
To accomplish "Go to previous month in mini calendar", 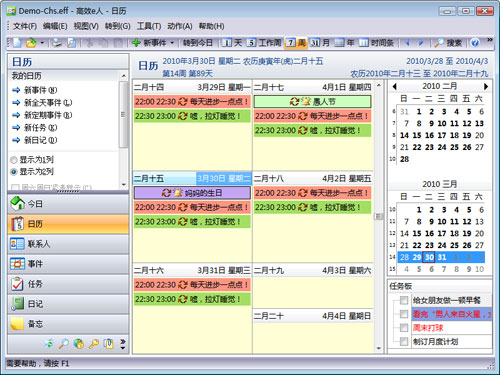I will coord(395,86).
